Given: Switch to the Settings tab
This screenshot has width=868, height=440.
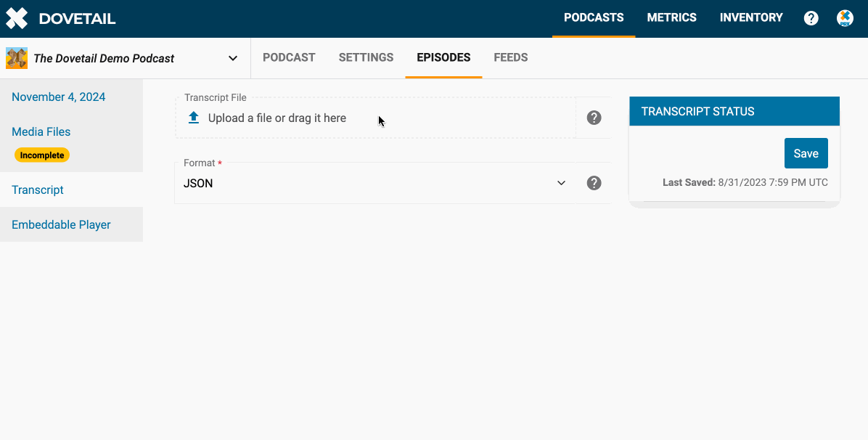Looking at the screenshot, I should [366, 57].
